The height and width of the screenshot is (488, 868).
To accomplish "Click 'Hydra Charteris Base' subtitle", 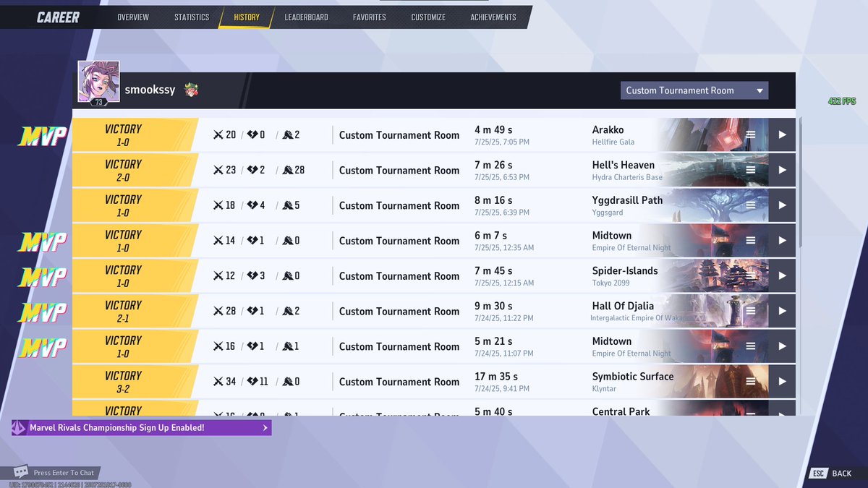I will click(x=627, y=177).
